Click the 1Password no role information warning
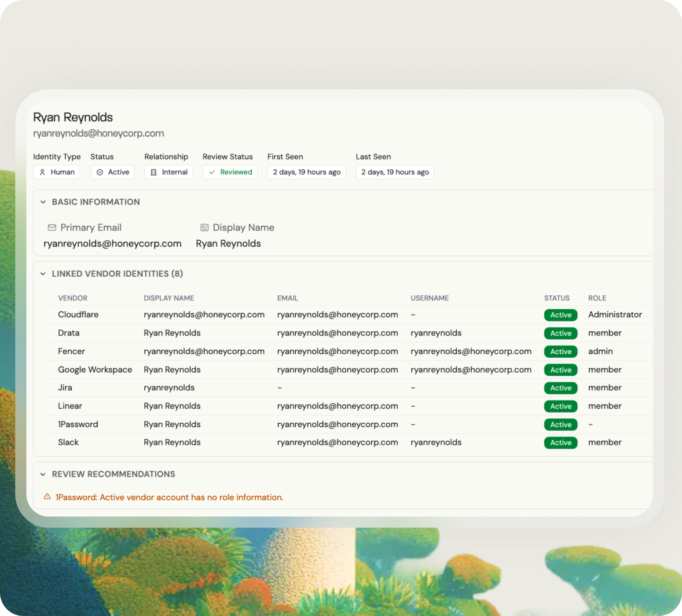The width and height of the screenshot is (682, 616). pyautogui.click(x=169, y=497)
